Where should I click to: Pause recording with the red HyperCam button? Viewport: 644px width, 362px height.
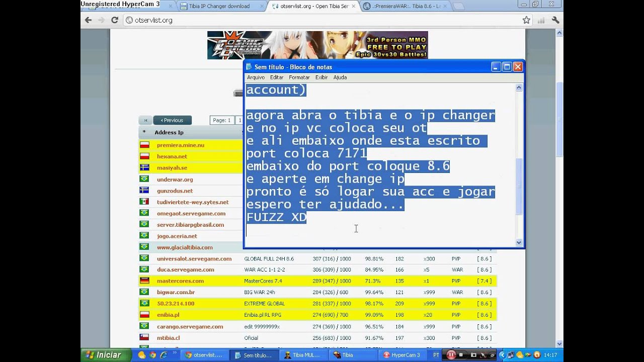(x=451, y=355)
